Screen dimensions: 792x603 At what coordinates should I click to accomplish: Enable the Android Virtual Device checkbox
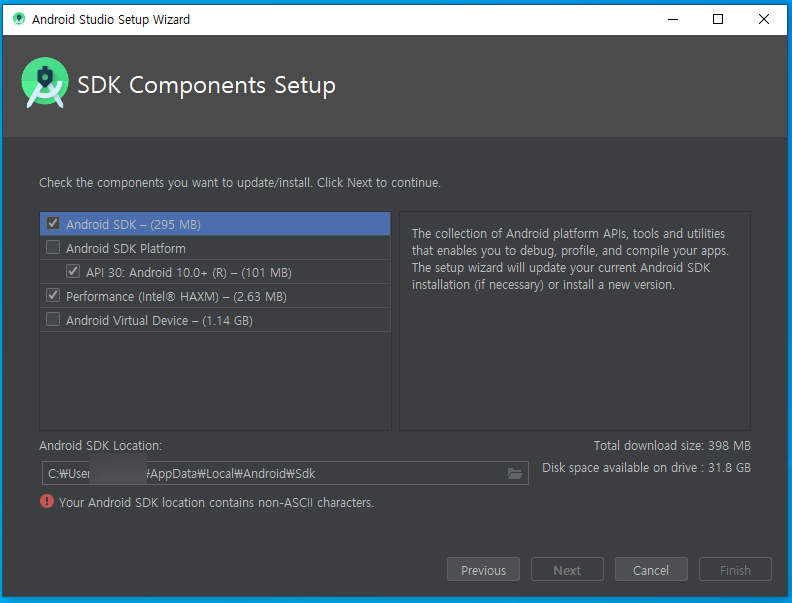point(53,319)
